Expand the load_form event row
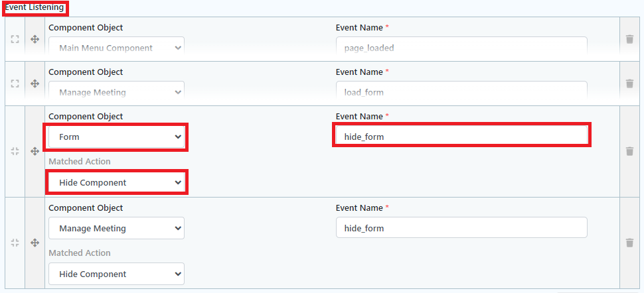The width and height of the screenshot is (644, 293). coord(15,84)
